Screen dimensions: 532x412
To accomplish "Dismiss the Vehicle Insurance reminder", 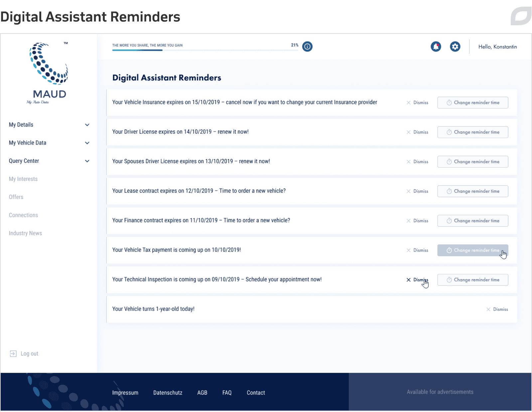I will (x=417, y=103).
